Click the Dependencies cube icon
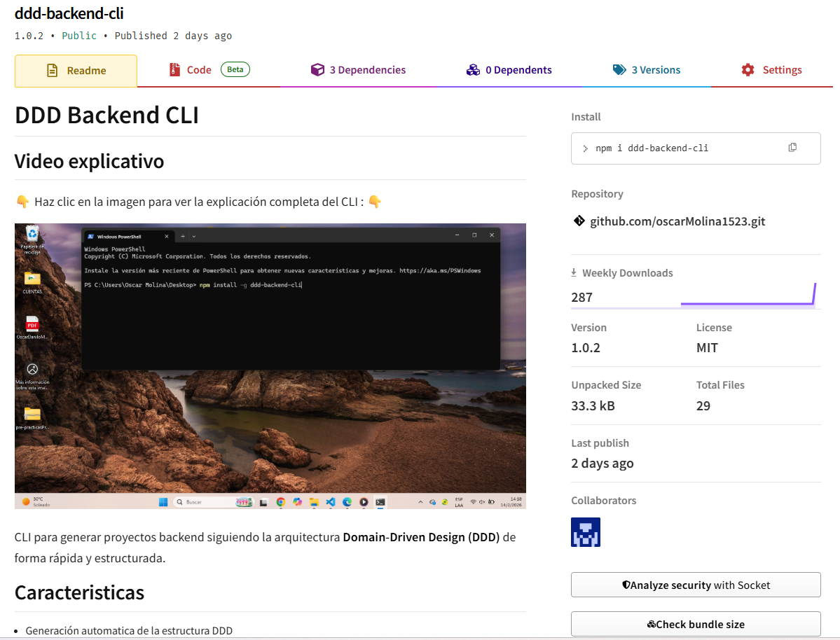This screenshot has width=840, height=640. (317, 69)
